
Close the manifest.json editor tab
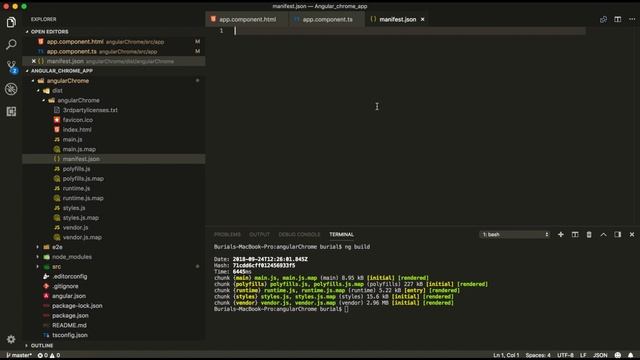click(x=422, y=19)
